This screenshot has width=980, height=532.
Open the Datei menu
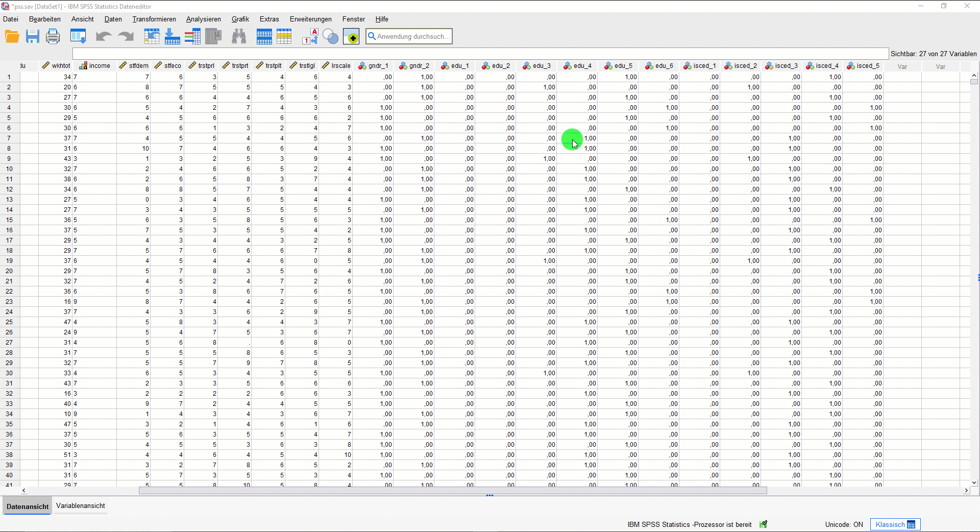(x=11, y=19)
